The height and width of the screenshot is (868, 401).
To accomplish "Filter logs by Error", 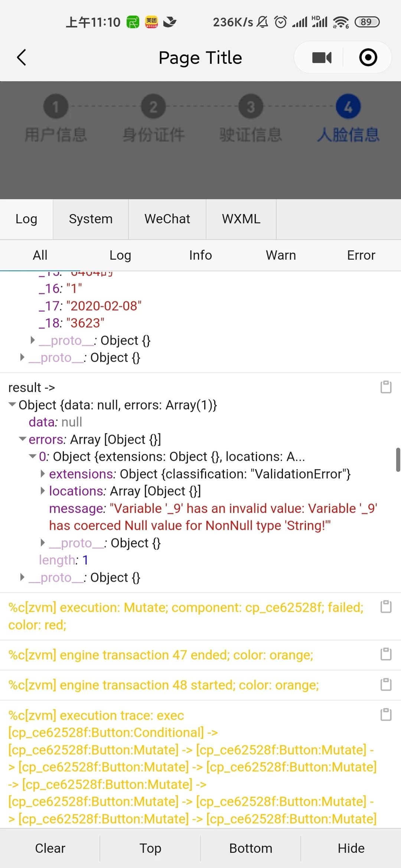I will [361, 255].
